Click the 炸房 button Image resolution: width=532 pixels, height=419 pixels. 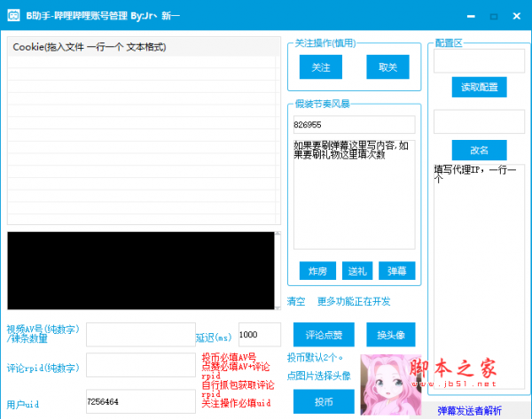(317, 270)
